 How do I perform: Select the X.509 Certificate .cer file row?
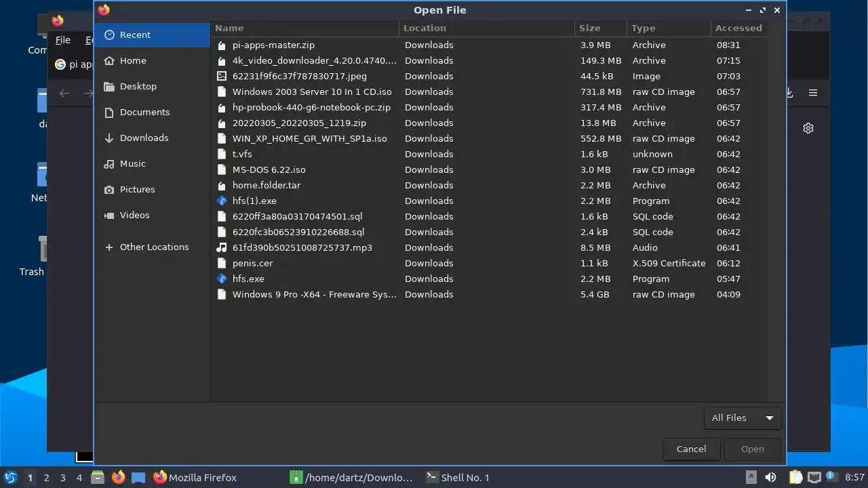tap(490, 263)
